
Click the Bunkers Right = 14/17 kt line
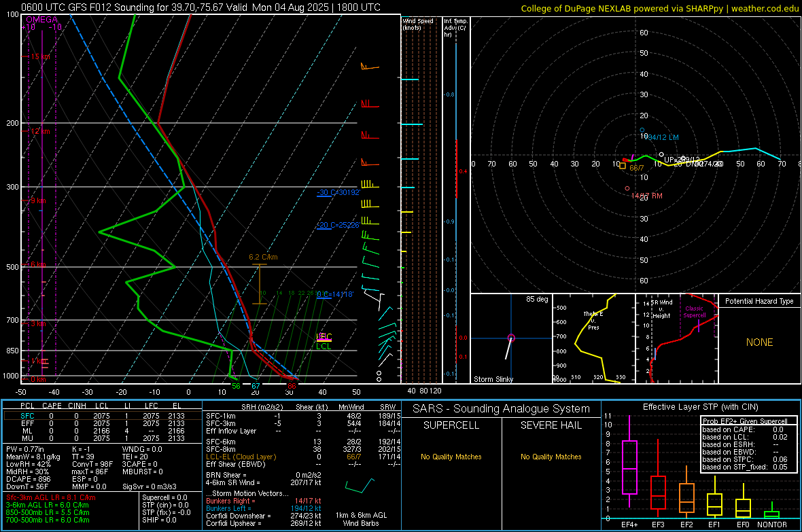pos(264,501)
